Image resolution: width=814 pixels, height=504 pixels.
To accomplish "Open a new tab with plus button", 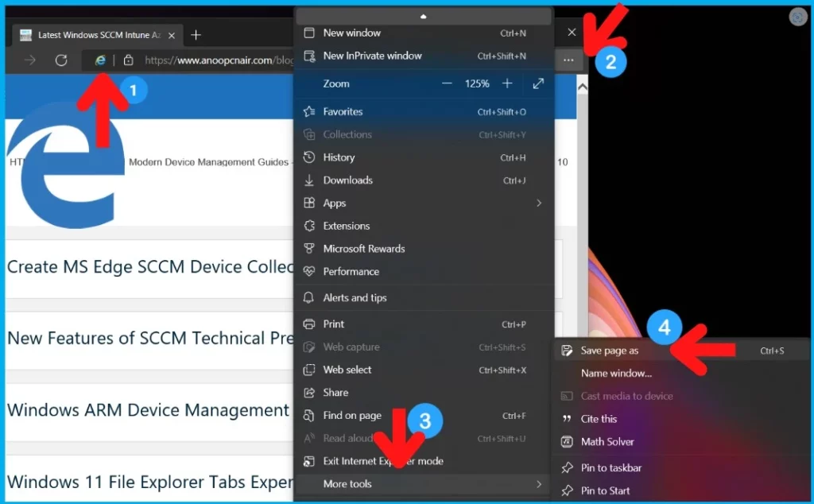I will click(196, 35).
